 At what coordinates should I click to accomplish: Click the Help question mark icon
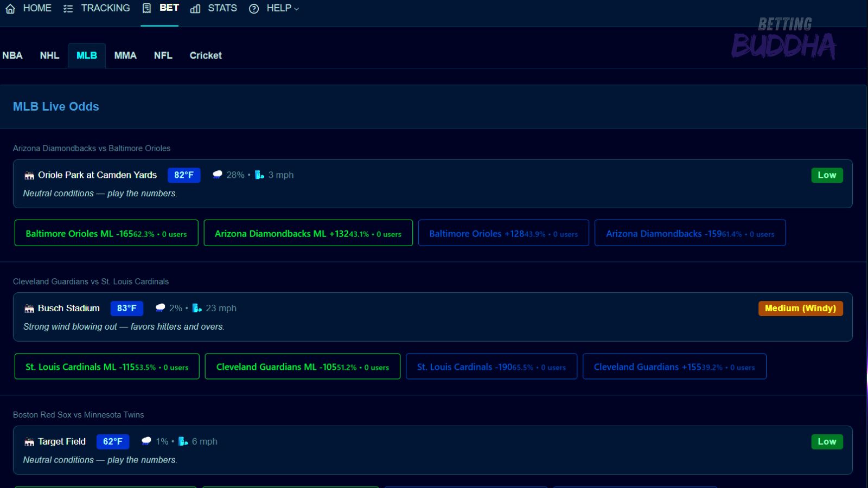(254, 9)
